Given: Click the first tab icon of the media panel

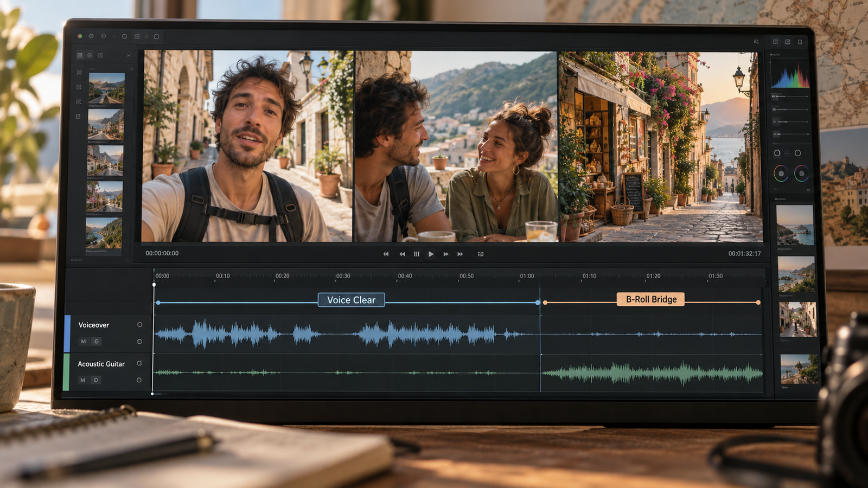Looking at the screenshot, I should click(80, 55).
